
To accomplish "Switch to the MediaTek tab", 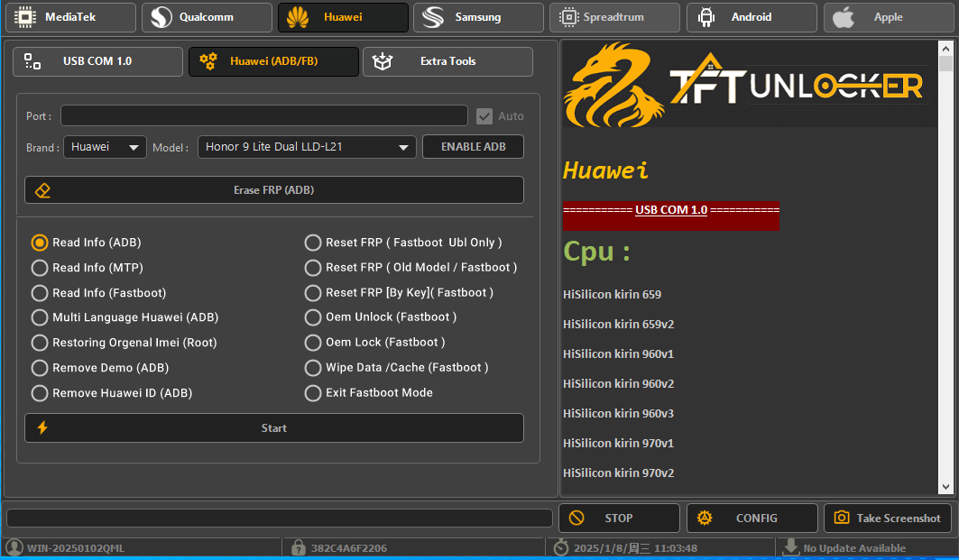I will [x=70, y=17].
